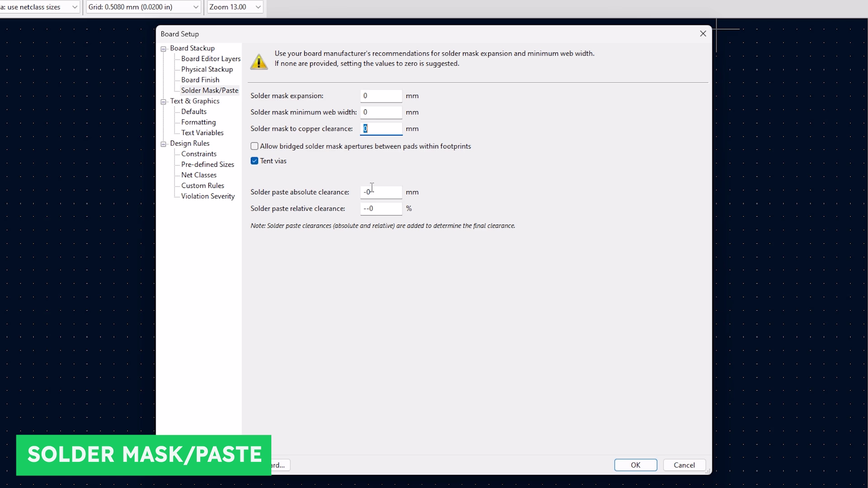Close the Board Setup dialog

pyautogui.click(x=703, y=34)
